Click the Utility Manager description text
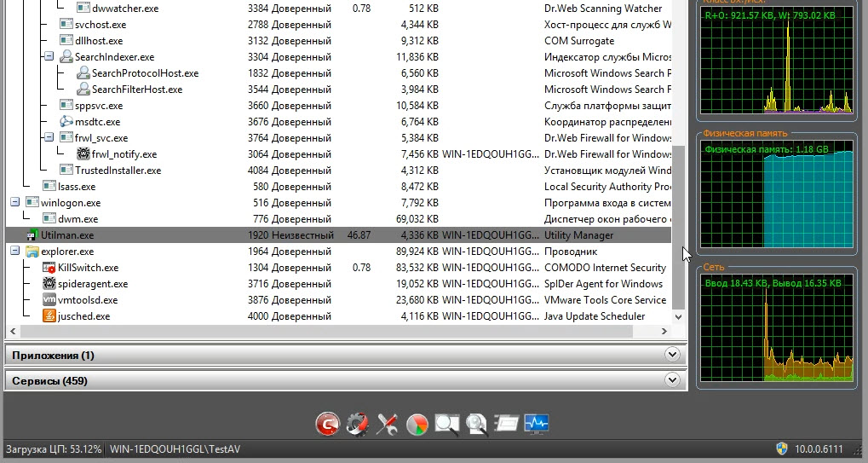This screenshot has height=463, width=868. 578,235
